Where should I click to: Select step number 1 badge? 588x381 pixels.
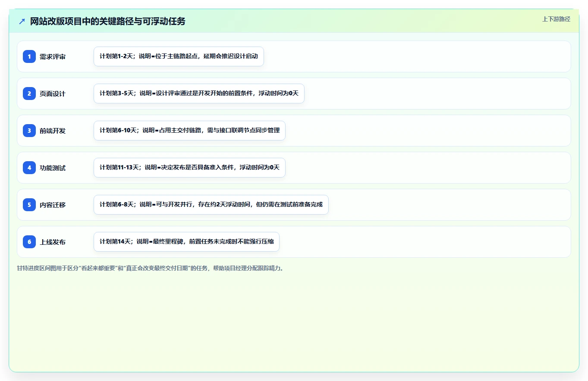point(29,56)
